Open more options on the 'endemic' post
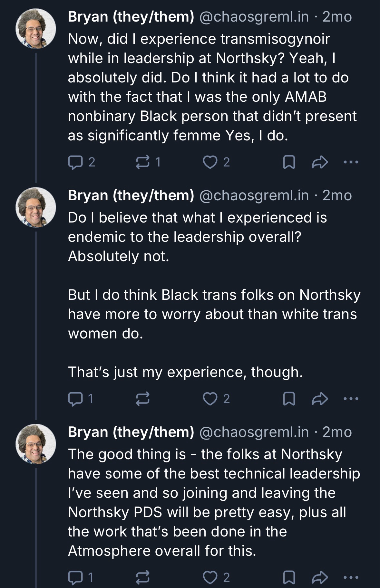 coord(351,399)
